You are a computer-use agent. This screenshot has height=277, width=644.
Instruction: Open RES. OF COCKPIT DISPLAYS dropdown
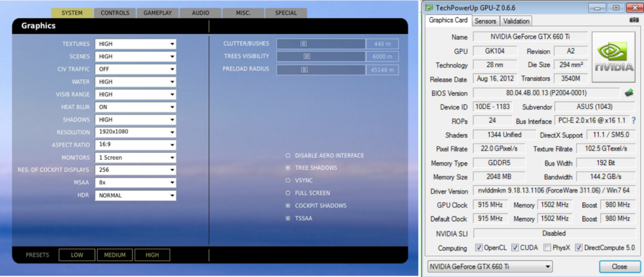coord(135,169)
